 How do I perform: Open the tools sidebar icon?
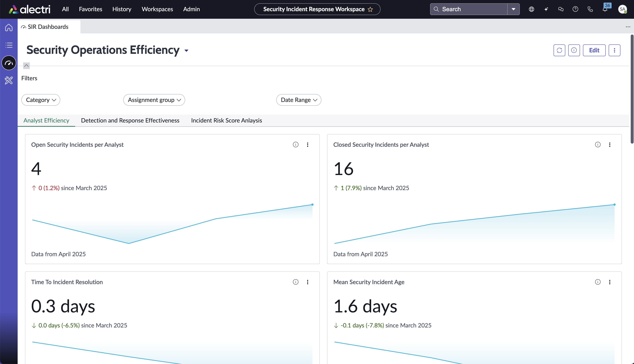point(9,80)
